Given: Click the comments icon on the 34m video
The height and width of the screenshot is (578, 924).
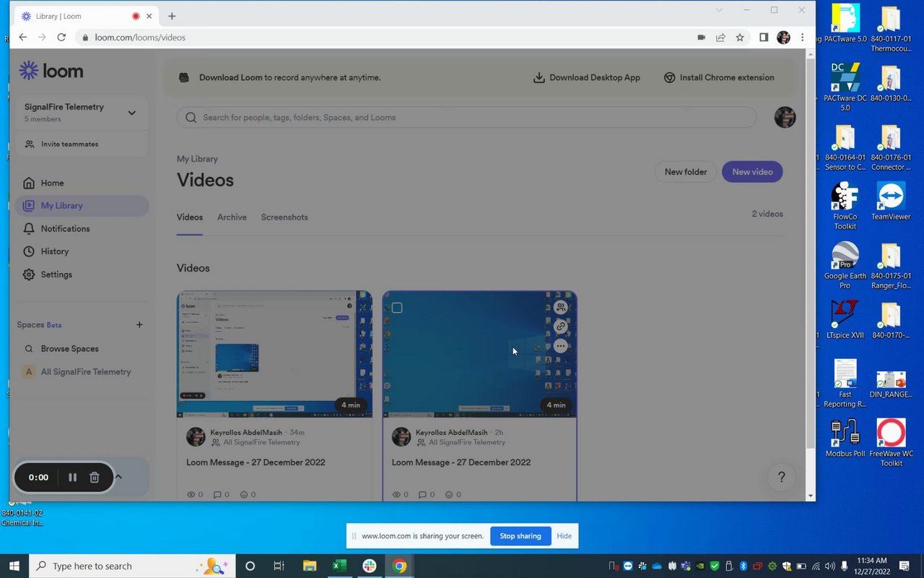Looking at the screenshot, I should point(218,495).
